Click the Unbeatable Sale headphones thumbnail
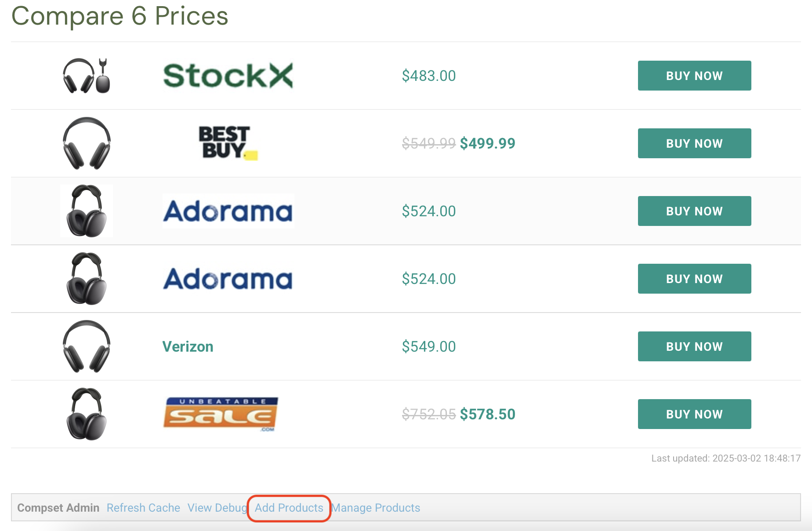The image size is (812, 531). [87, 414]
